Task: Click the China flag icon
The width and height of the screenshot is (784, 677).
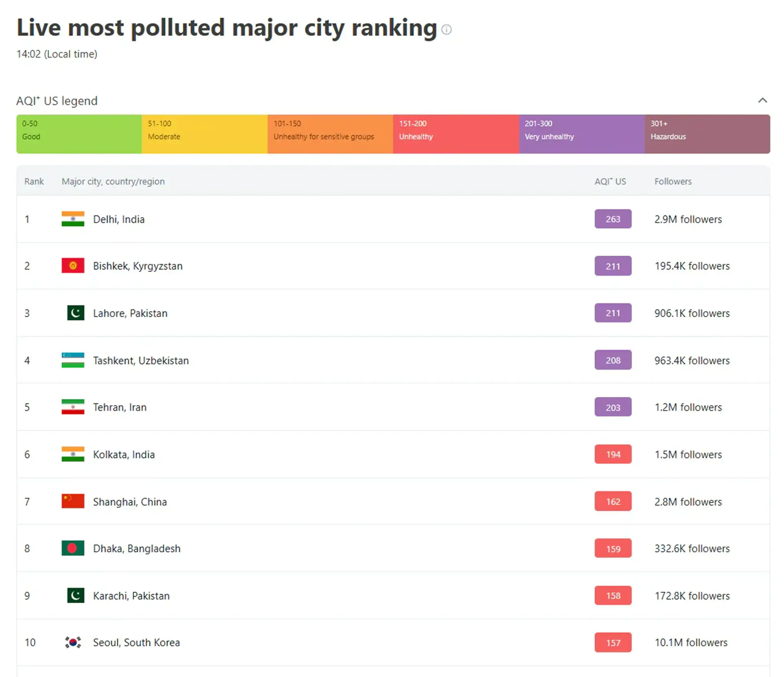Action: coord(73,501)
